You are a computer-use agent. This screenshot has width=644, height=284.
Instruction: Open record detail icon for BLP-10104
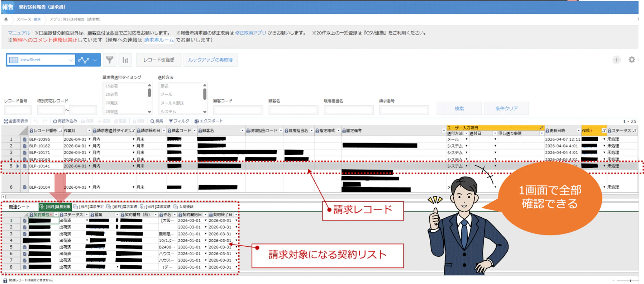(x=25, y=187)
